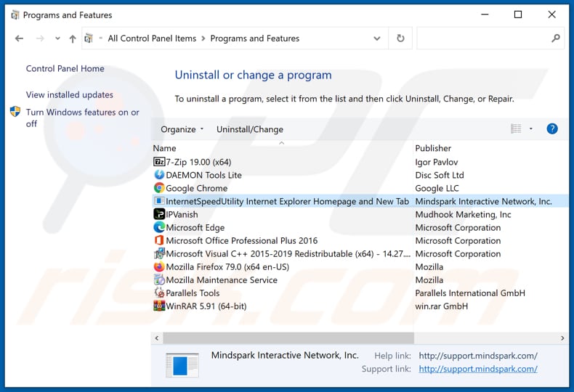Select DAEMON Tools Lite row
Image resolution: width=574 pixels, height=392 pixels.
360,175
